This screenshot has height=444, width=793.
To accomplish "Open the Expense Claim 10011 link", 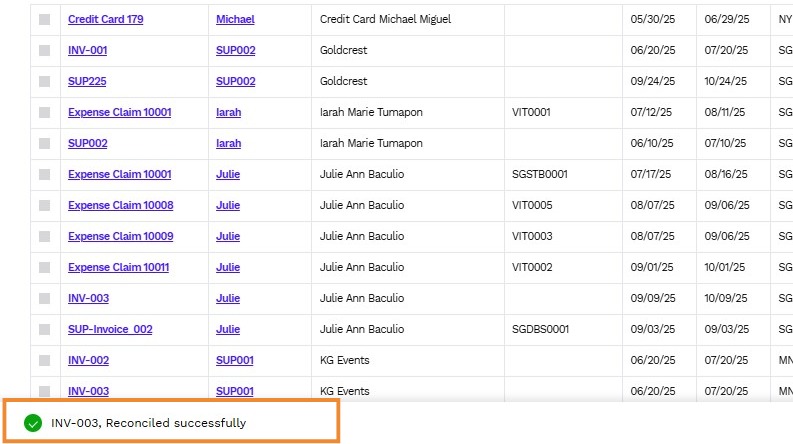I will click(119, 267).
